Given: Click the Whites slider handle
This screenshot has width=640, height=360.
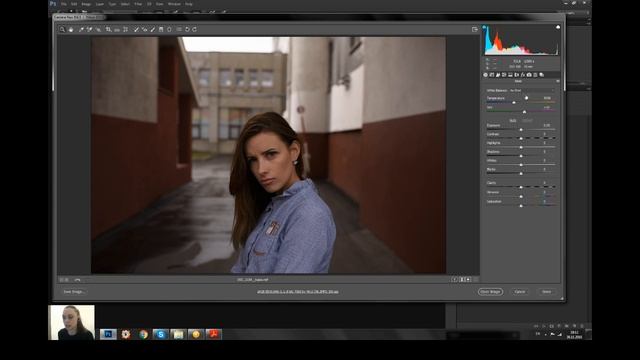Looking at the screenshot, I should click(521, 165).
